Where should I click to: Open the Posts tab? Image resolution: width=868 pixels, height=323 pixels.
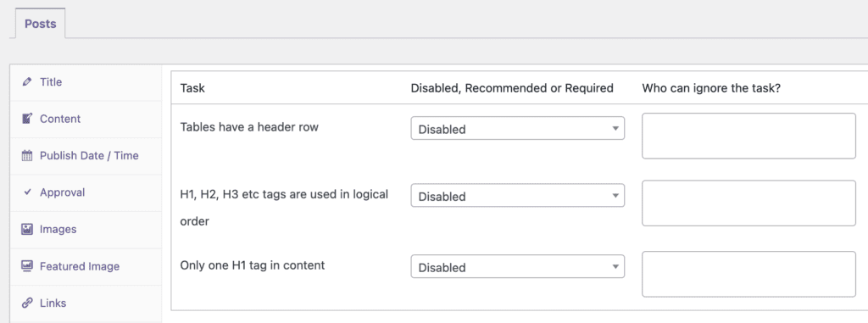click(x=41, y=24)
